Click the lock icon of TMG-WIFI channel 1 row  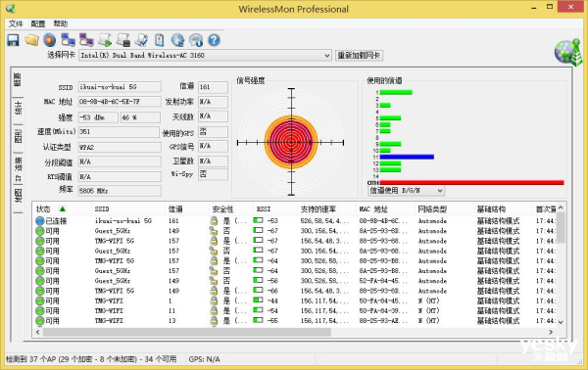point(214,301)
